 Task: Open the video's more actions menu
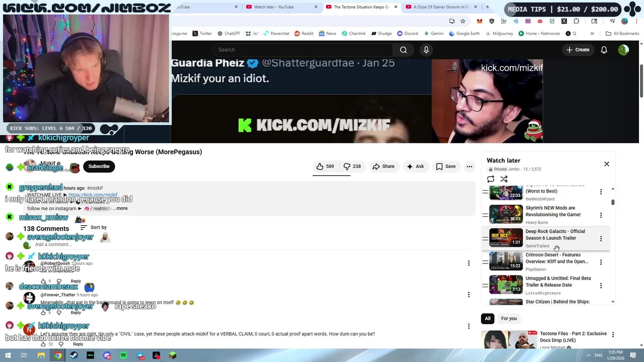click(469, 166)
